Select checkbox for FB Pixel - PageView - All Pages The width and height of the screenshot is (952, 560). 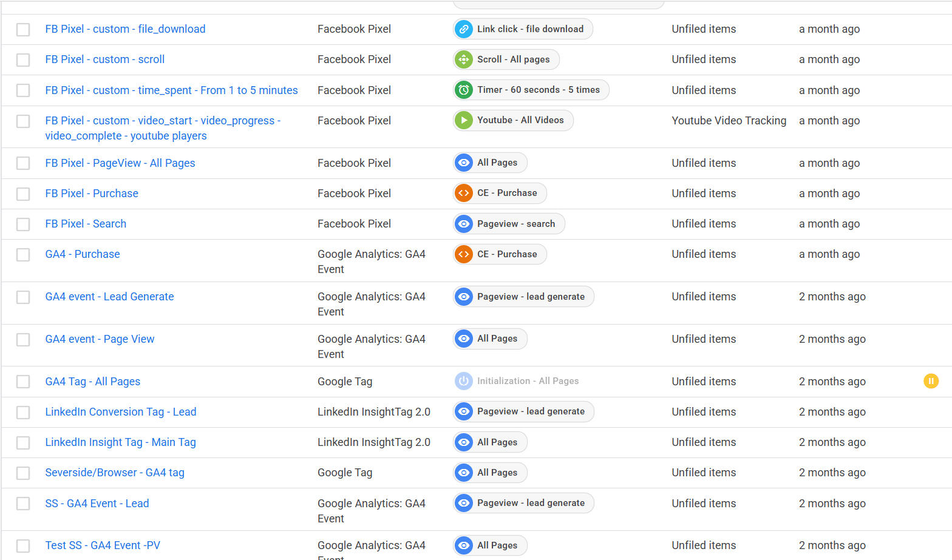(23, 163)
